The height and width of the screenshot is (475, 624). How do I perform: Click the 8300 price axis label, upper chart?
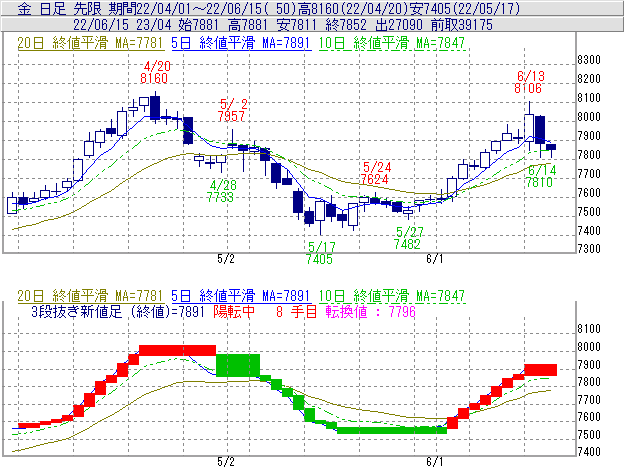pos(589,60)
